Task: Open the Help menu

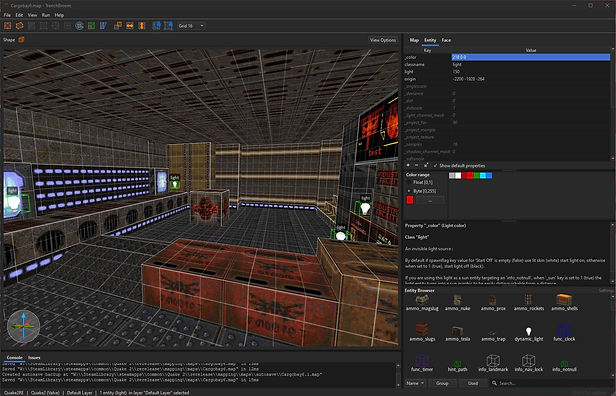Action: tap(59, 15)
